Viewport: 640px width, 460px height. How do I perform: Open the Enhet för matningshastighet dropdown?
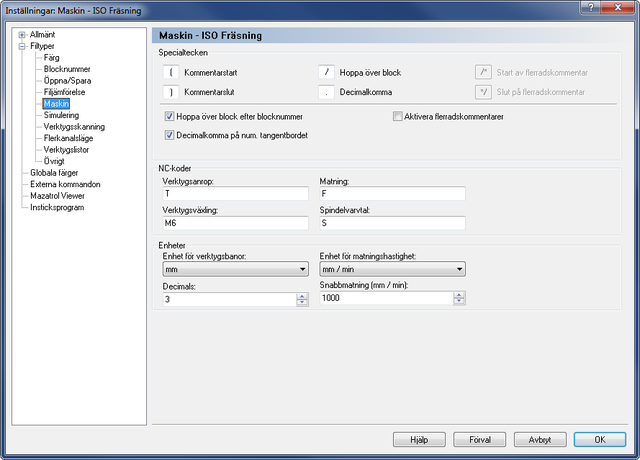[392, 269]
